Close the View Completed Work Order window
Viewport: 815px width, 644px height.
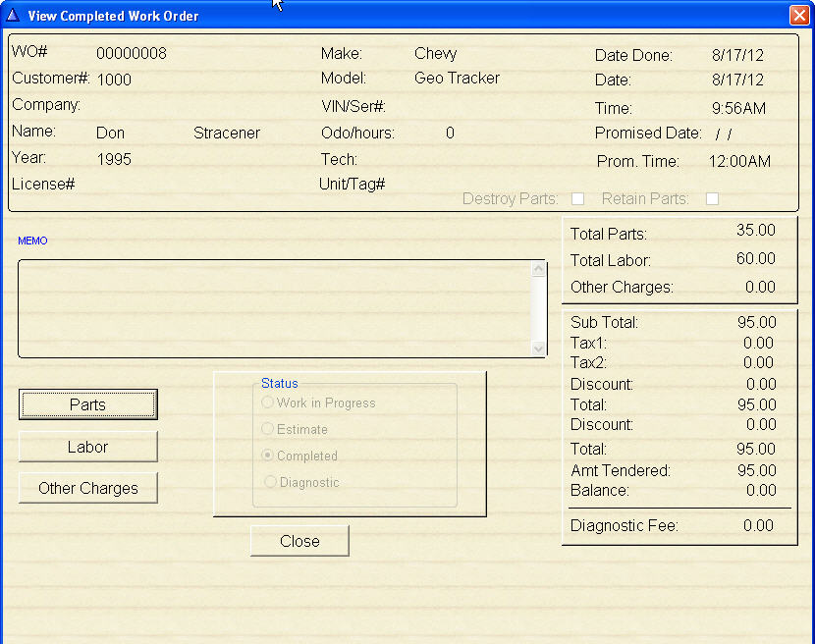pyautogui.click(x=799, y=15)
